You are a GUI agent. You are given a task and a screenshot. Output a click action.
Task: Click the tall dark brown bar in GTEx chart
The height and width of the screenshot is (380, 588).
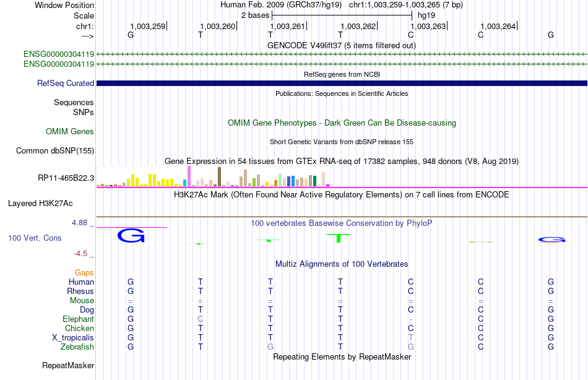219,176
